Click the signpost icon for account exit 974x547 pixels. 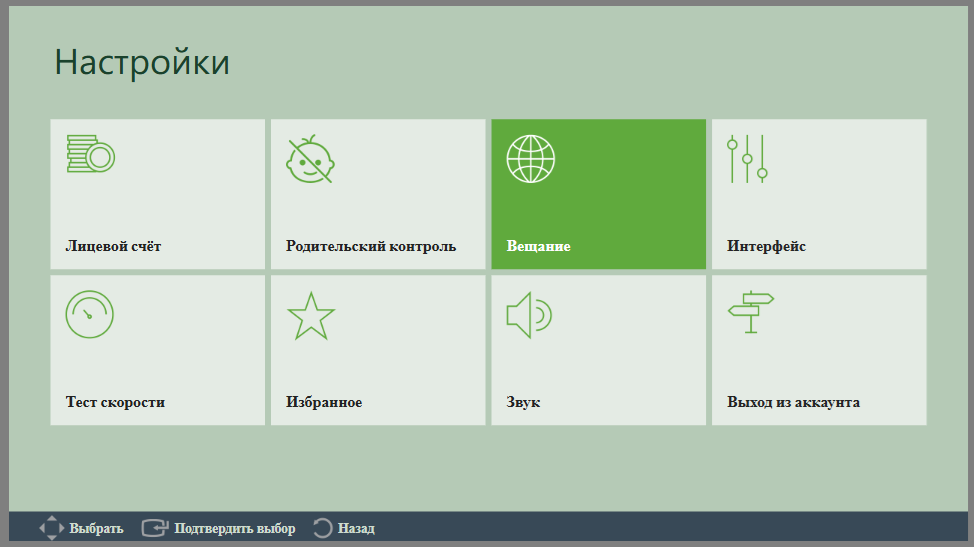coord(751,312)
